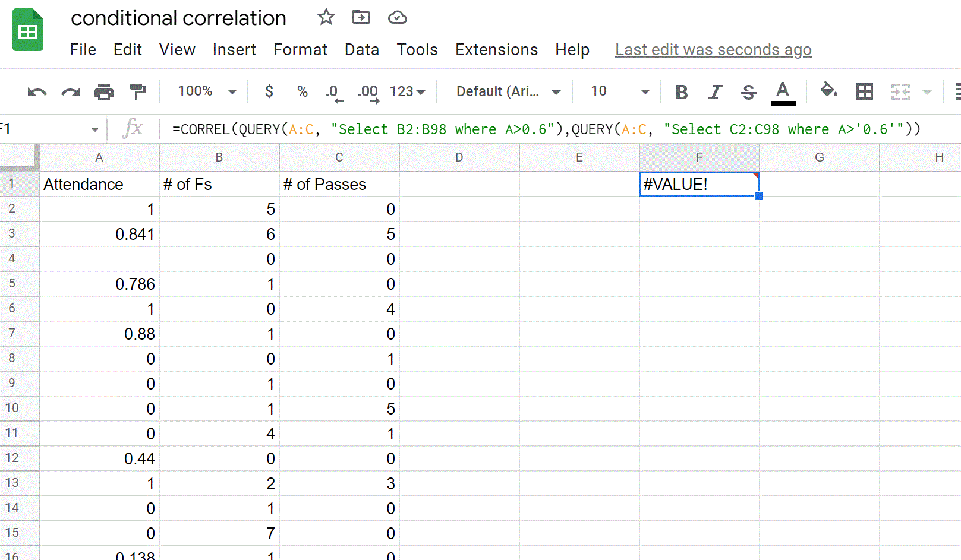Toggle bold formatting
Screen dimensions: 961x560
[x=681, y=91]
